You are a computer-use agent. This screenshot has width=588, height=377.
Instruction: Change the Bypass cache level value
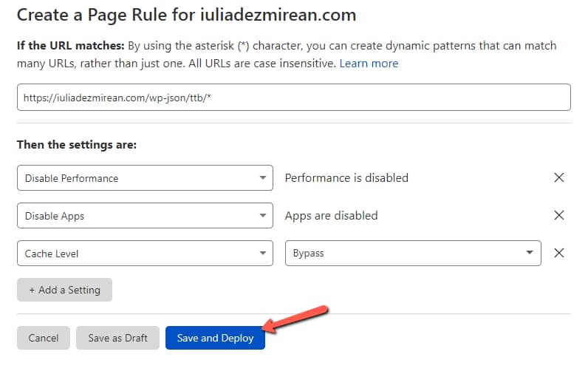point(412,253)
